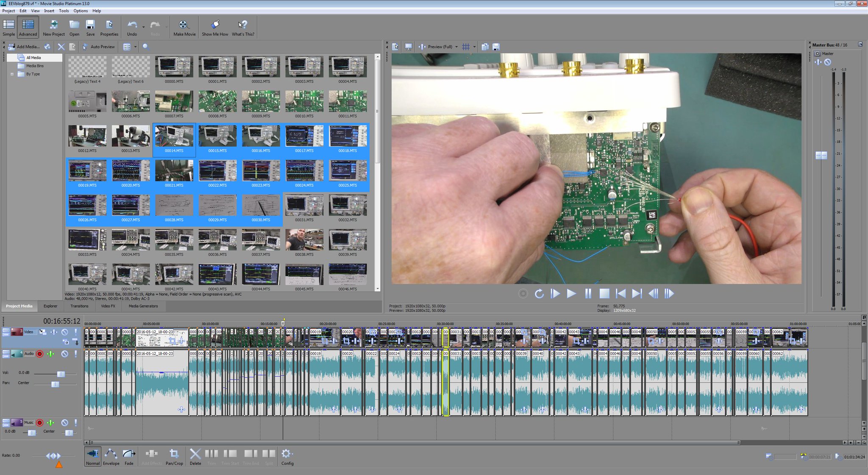Expand the By Type tree node
Image resolution: width=868 pixels, height=475 pixels.
tap(12, 74)
